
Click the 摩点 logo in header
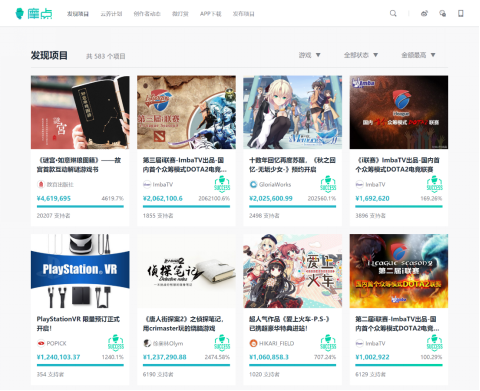(x=34, y=14)
